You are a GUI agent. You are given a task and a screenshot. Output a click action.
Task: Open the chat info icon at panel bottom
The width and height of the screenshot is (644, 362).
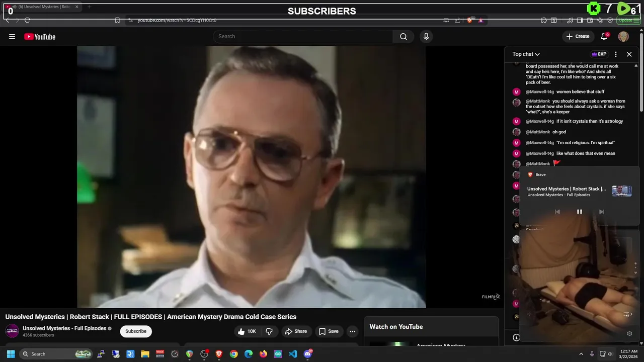tap(516, 338)
